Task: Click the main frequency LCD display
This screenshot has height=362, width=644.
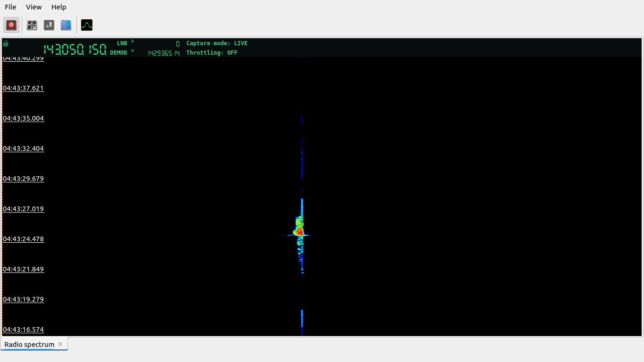Action: (x=75, y=49)
